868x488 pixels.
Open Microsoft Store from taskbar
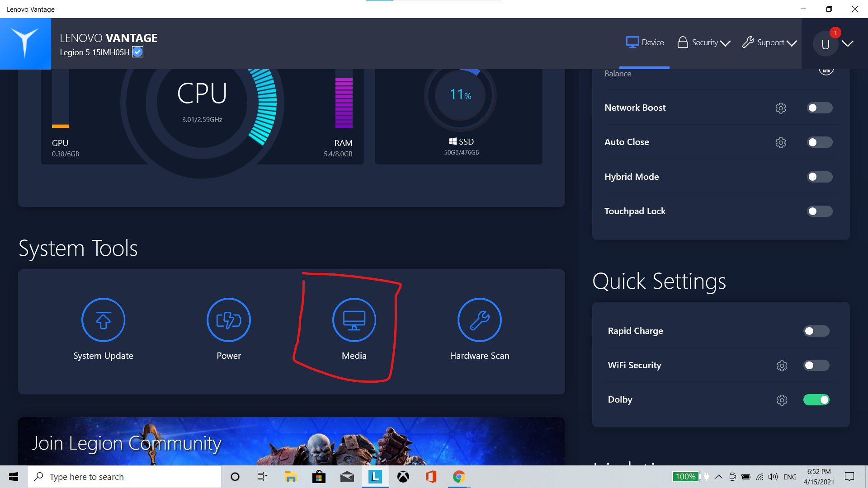(x=319, y=477)
